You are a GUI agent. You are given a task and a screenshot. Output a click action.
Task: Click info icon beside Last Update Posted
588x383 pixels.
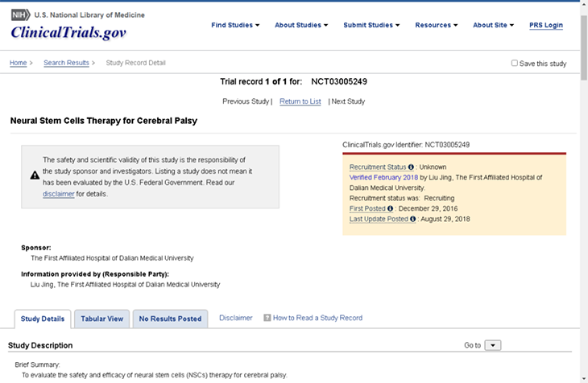click(x=413, y=219)
